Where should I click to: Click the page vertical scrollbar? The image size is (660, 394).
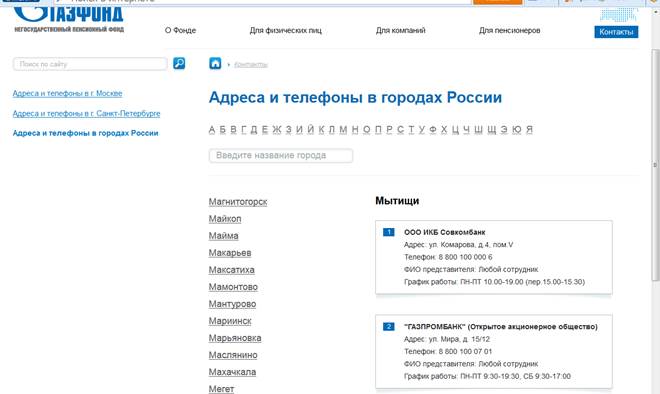click(655, 164)
